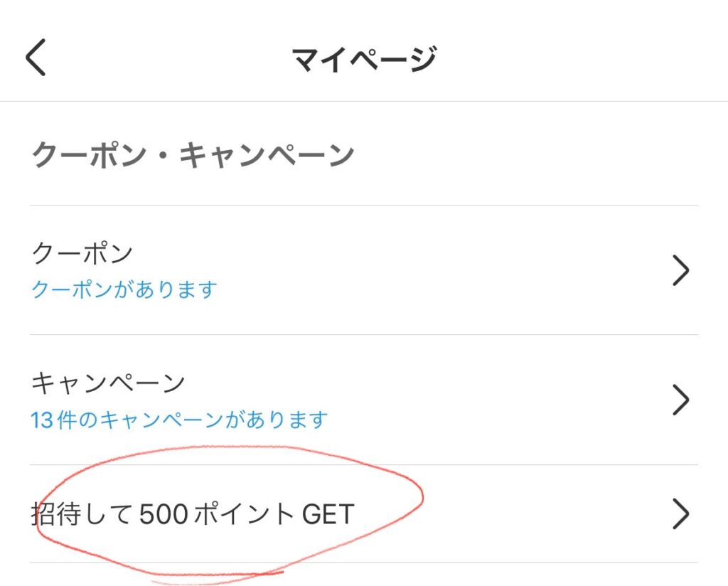Open the blue クーポンがあります link
The width and height of the screenshot is (728, 586).
[124, 289]
